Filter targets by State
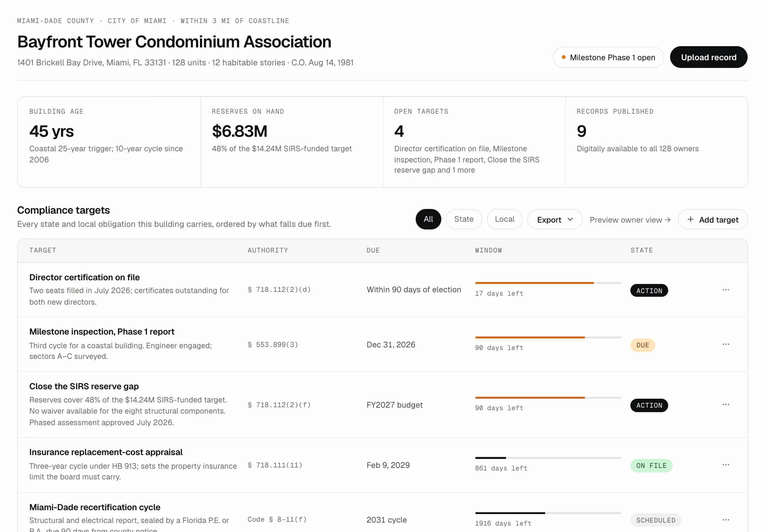 pyautogui.click(x=464, y=219)
